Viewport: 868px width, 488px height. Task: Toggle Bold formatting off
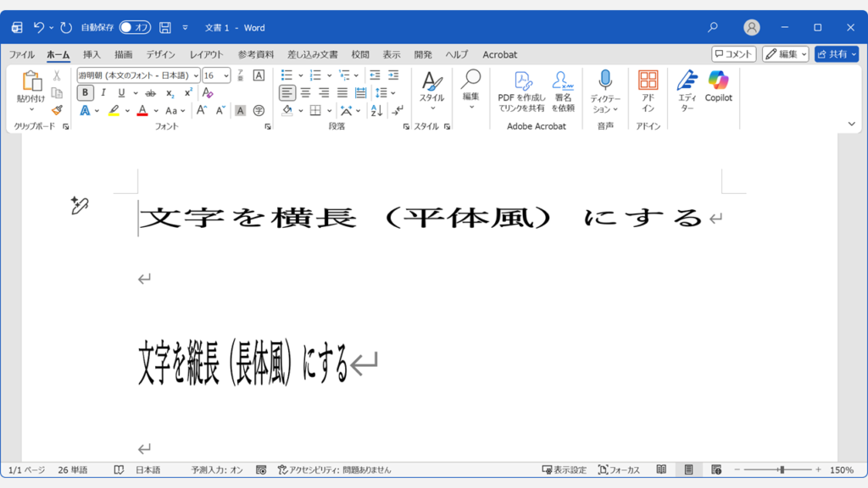coord(84,92)
